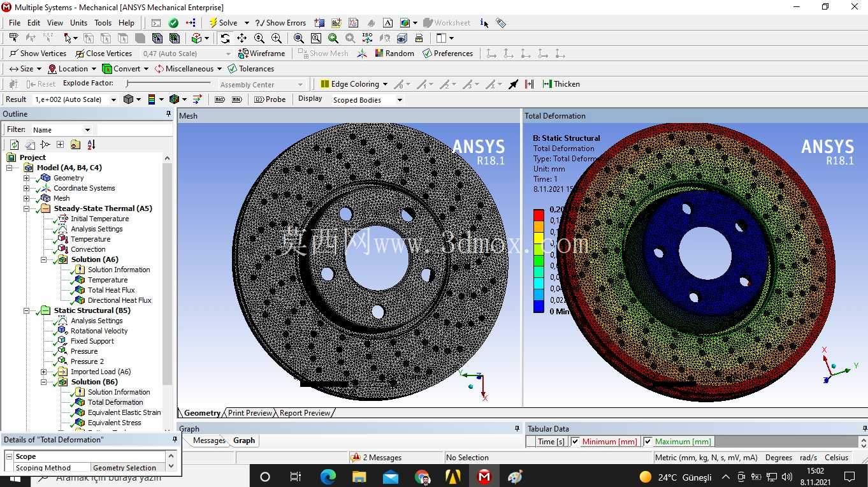
Task: Click the Show Errors button
Action: [280, 23]
